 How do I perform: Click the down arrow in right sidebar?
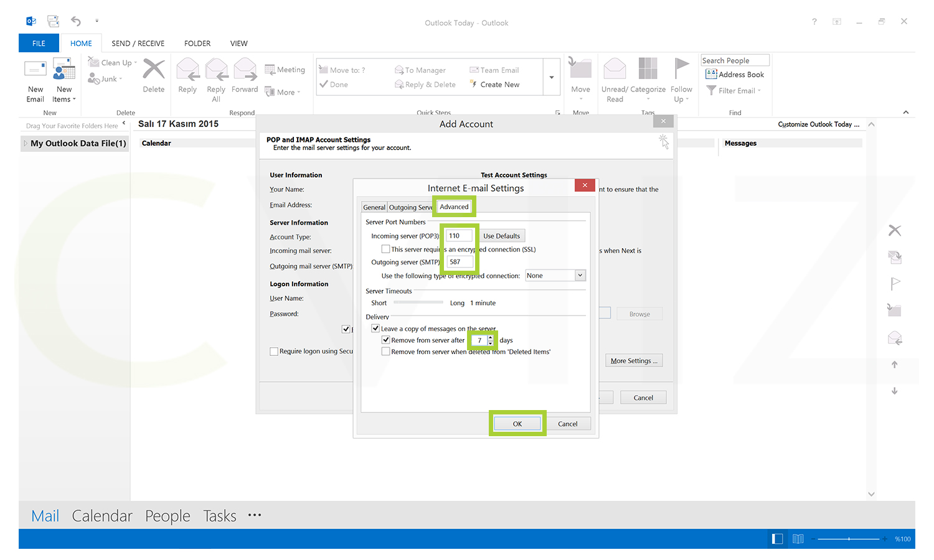click(895, 391)
